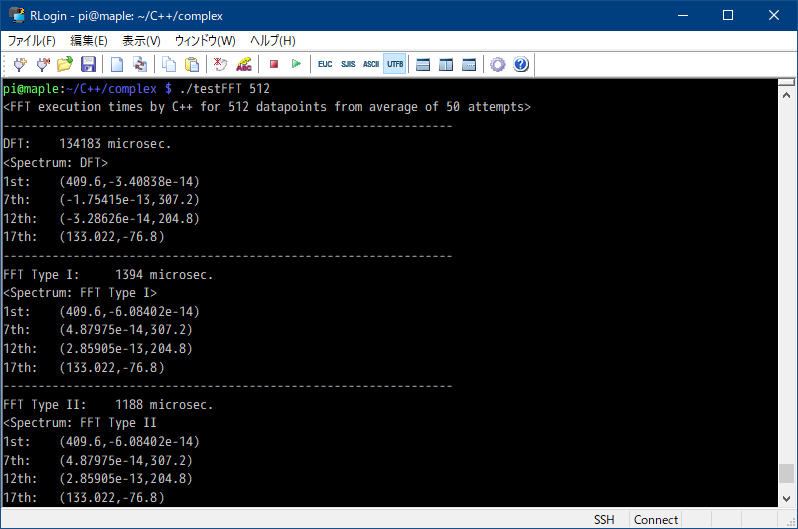Screen dimensions: 798x529
Task: Click the Connect status bar entry
Action: click(656, 520)
